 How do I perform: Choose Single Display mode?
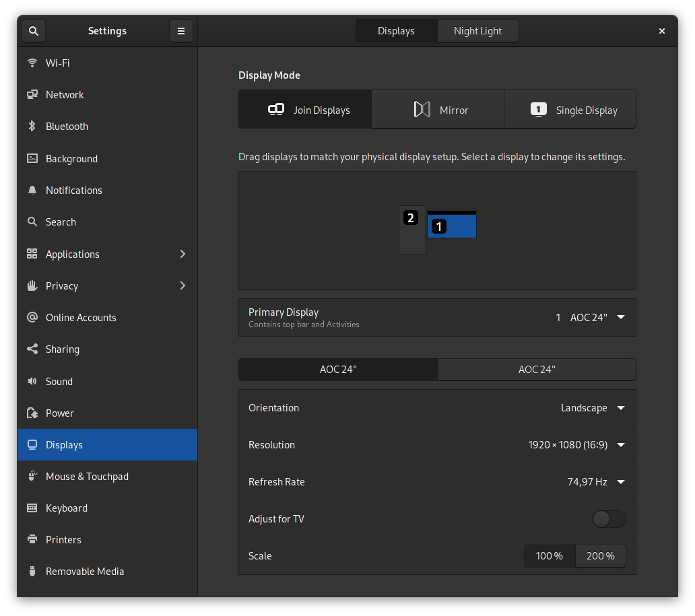pos(570,110)
